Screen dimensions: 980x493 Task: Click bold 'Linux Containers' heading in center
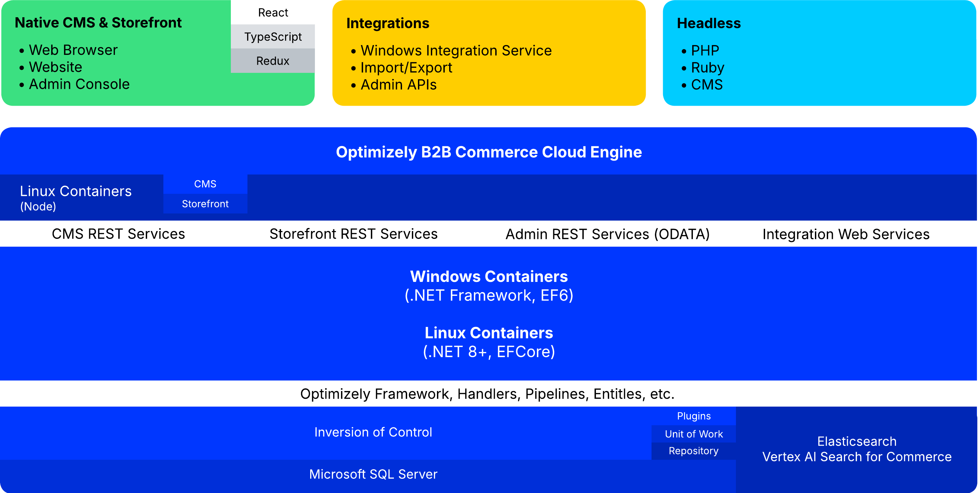point(489,333)
